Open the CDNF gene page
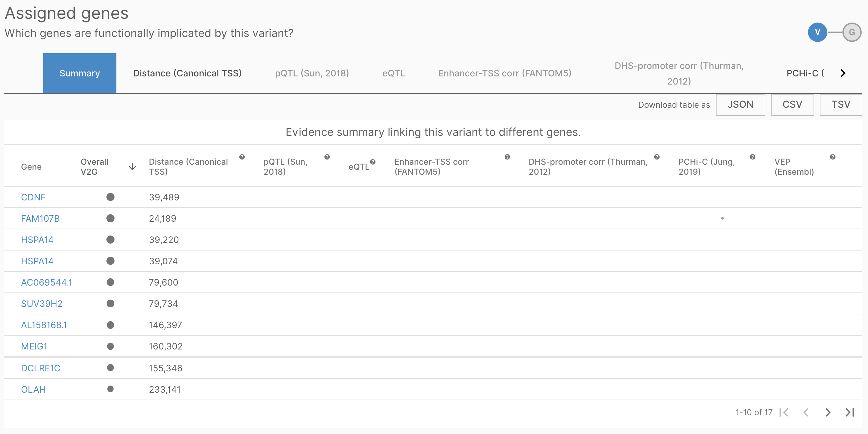 coord(33,197)
